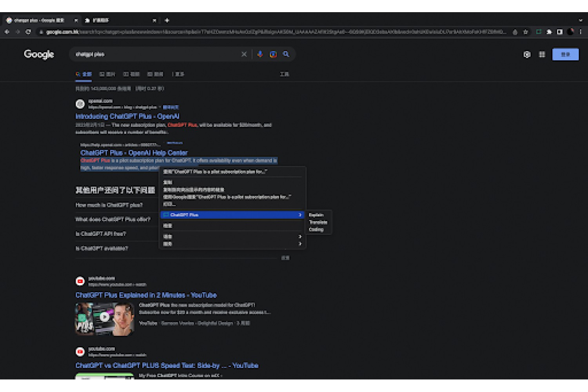Expand 'What does ChatGPT Plus offer?' question

[x=113, y=220]
